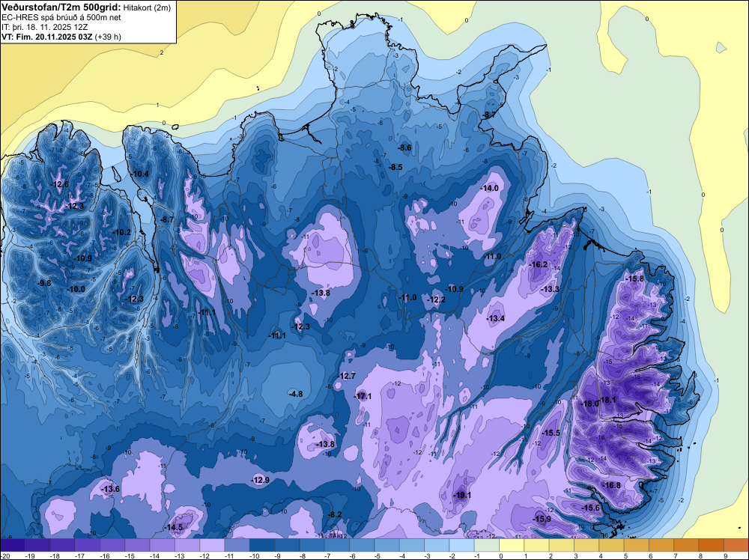Click the "-12.2" temperature label
Image resolution: width=749 pixels, height=560 pixels.
click(x=437, y=299)
